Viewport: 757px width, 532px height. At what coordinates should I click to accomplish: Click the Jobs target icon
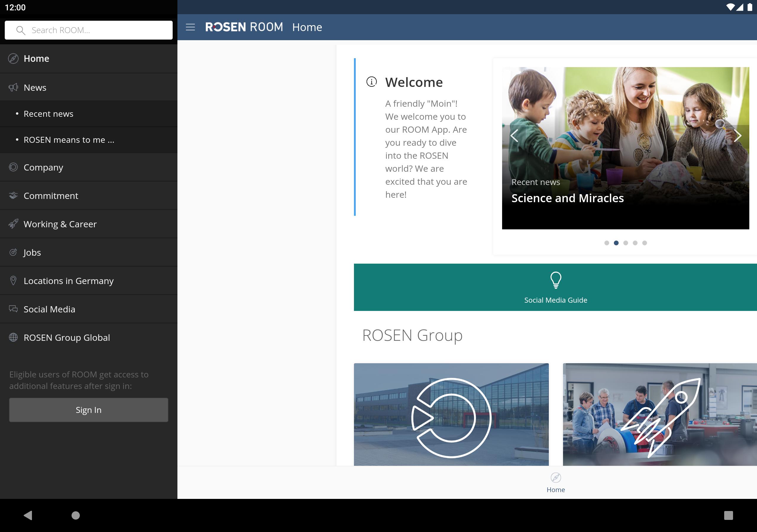pyautogui.click(x=13, y=252)
